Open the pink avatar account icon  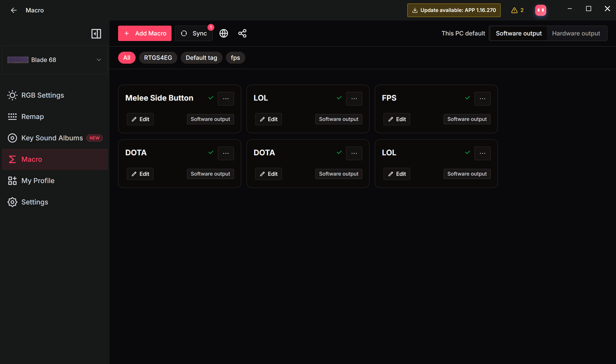540,10
